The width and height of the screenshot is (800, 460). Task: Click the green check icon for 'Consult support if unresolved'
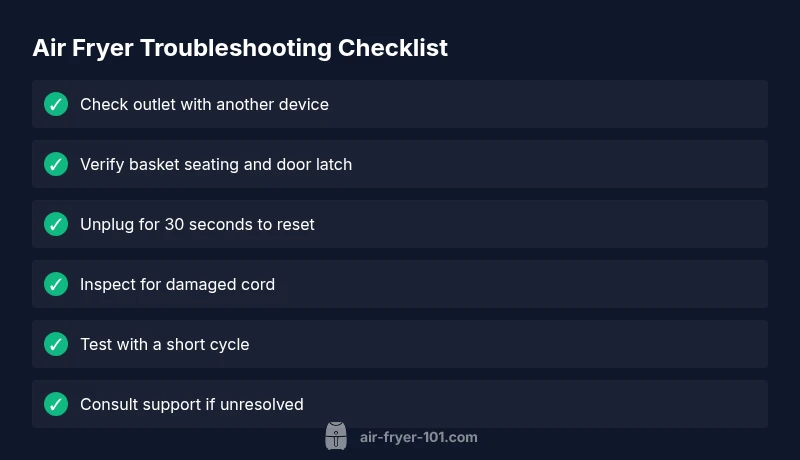pos(56,404)
